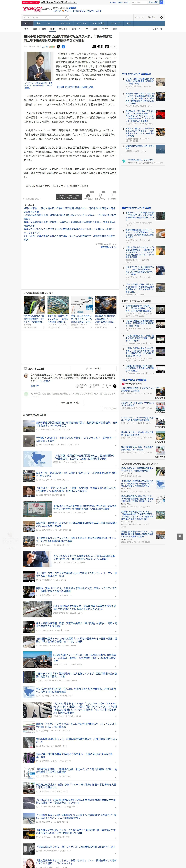Click the search magnifier button beside keyword field

(66, 18)
